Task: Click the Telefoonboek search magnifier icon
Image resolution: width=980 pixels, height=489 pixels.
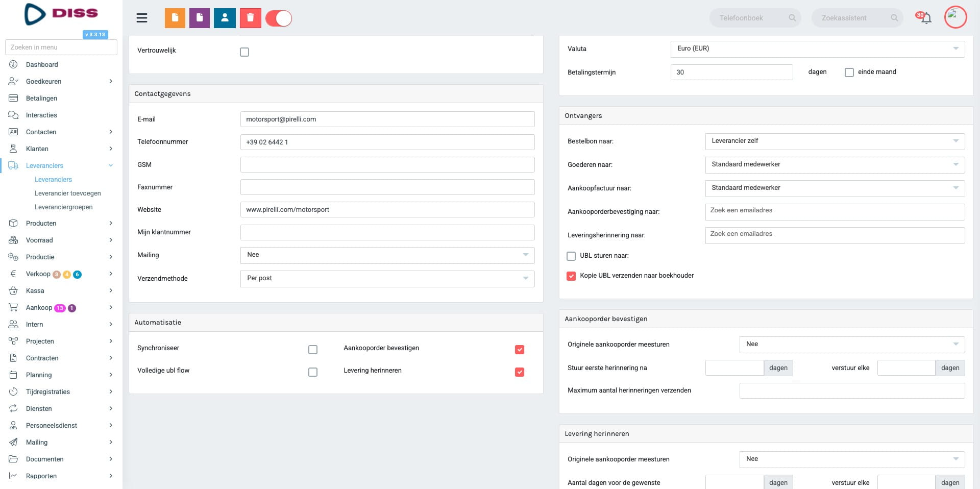Action: point(792,18)
